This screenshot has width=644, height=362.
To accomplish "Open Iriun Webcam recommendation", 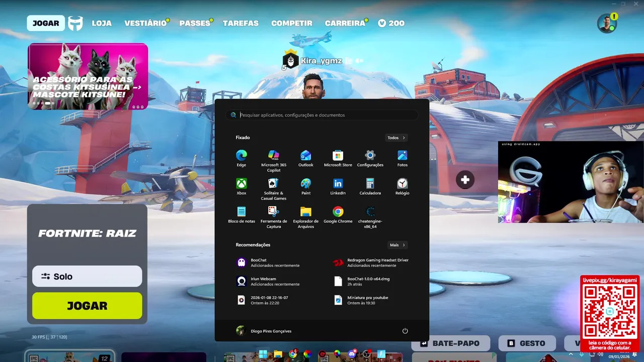I will point(268,281).
